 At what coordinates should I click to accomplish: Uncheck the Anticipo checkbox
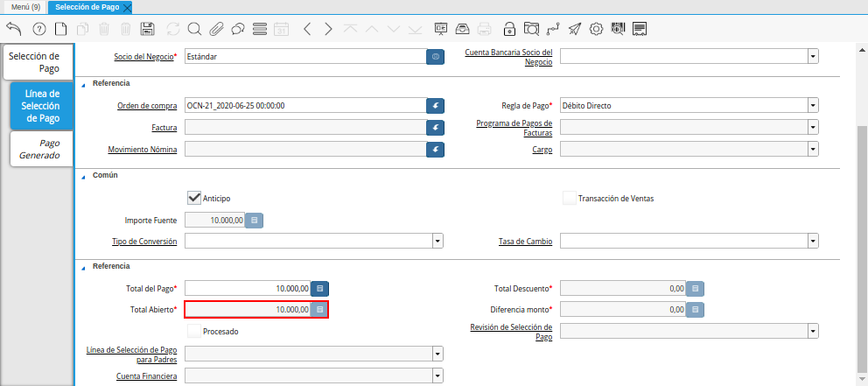click(193, 198)
